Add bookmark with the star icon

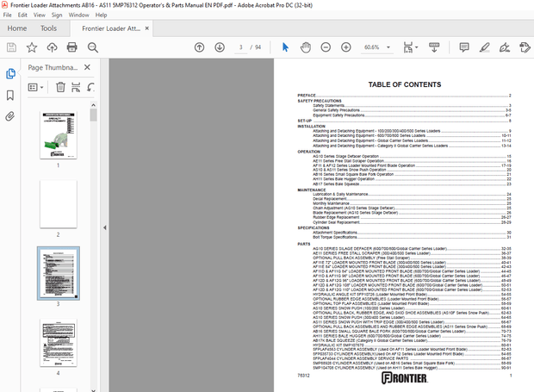[x=32, y=47]
